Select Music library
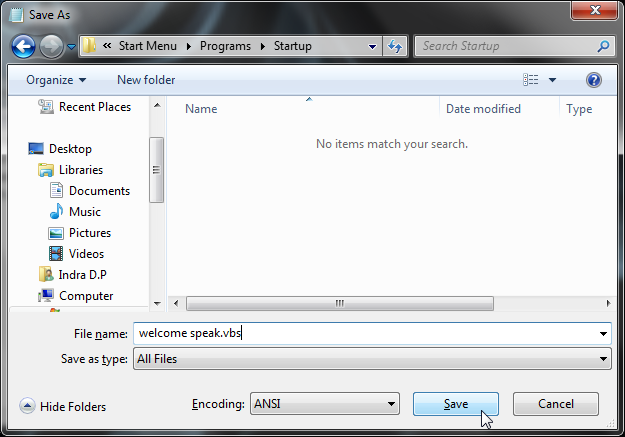The image size is (625, 437). tap(85, 212)
